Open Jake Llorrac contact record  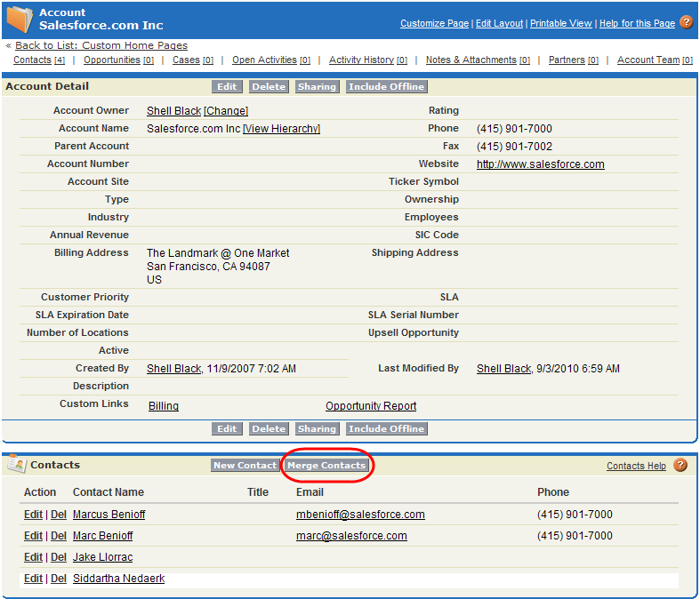(x=102, y=557)
